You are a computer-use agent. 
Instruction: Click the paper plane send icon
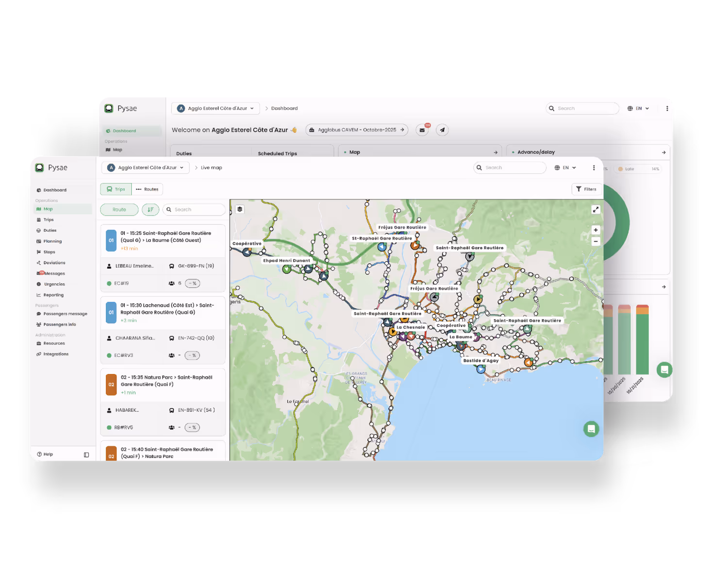coord(442,130)
